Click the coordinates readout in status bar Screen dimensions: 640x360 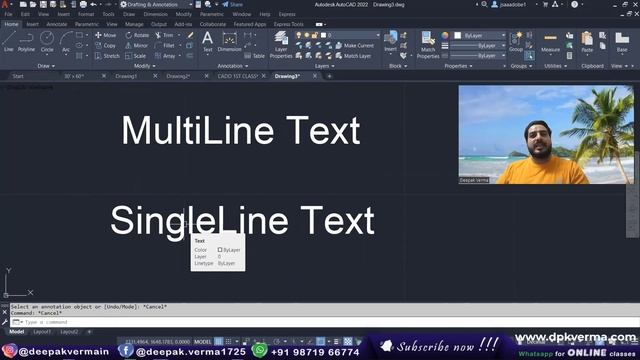tap(158, 341)
